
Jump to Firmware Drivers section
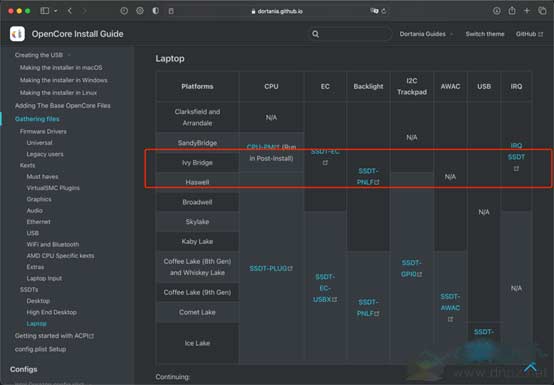click(43, 131)
